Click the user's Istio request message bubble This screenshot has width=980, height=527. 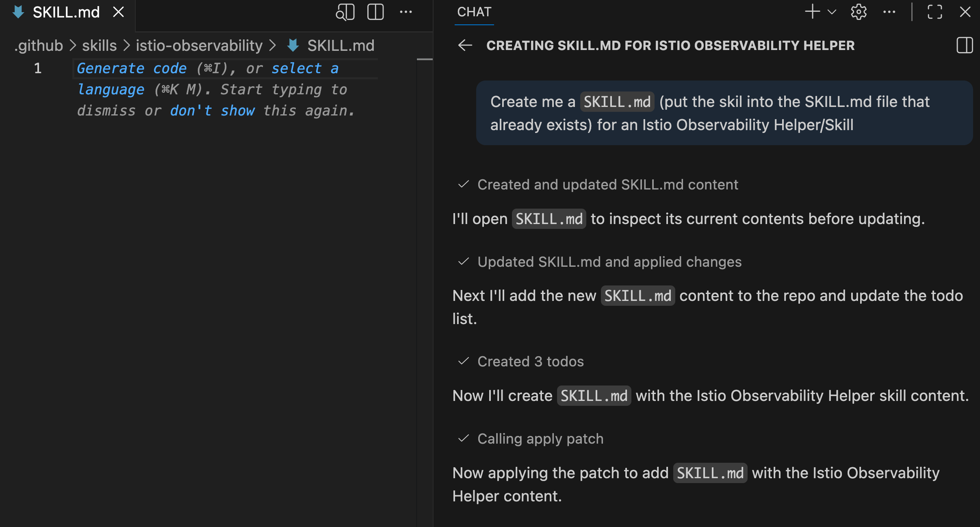pyautogui.click(x=724, y=113)
